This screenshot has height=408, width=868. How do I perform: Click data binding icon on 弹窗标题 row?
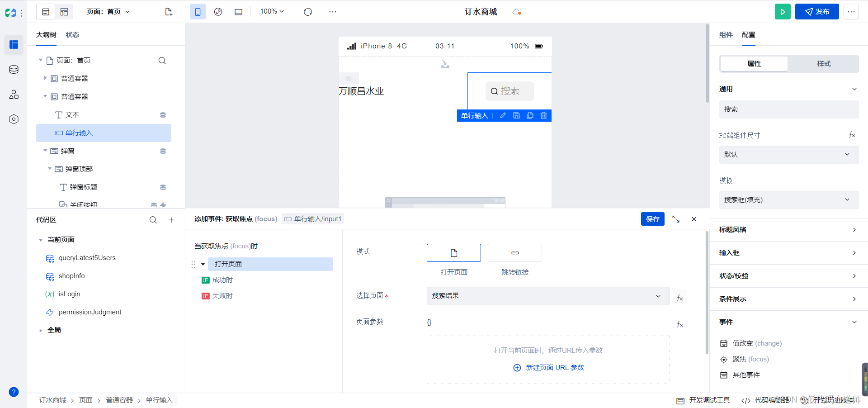163,187
